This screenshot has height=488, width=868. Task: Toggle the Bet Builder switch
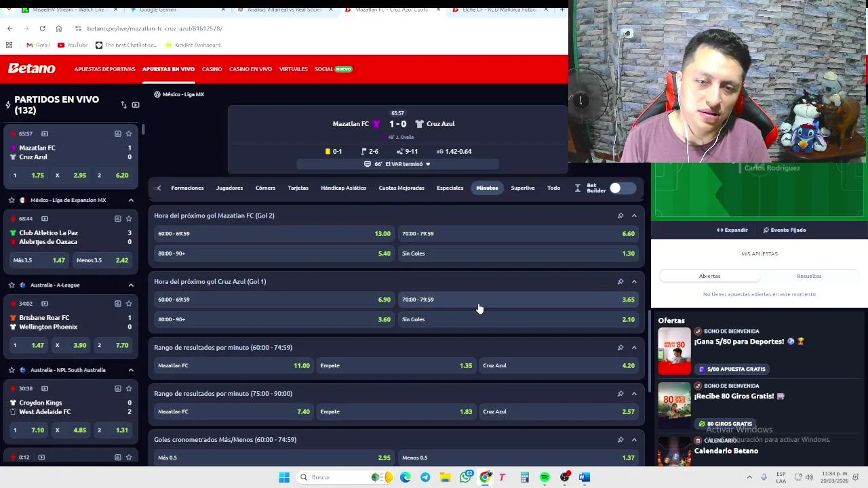pos(622,188)
